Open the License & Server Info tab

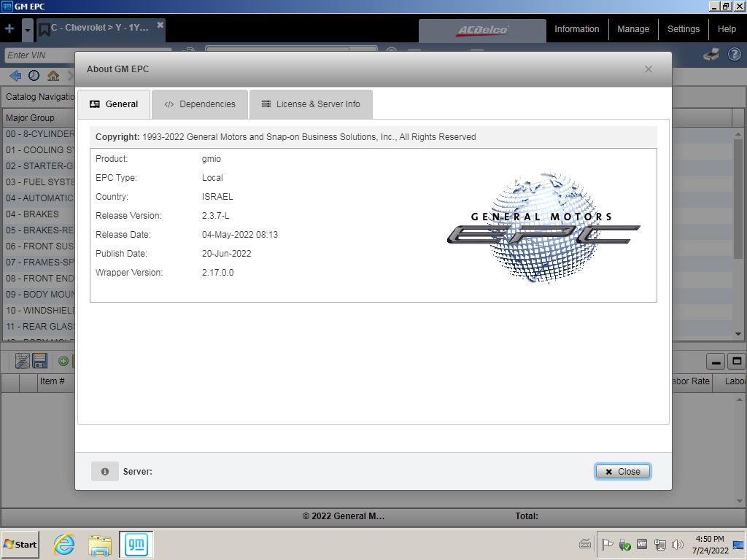coord(311,104)
